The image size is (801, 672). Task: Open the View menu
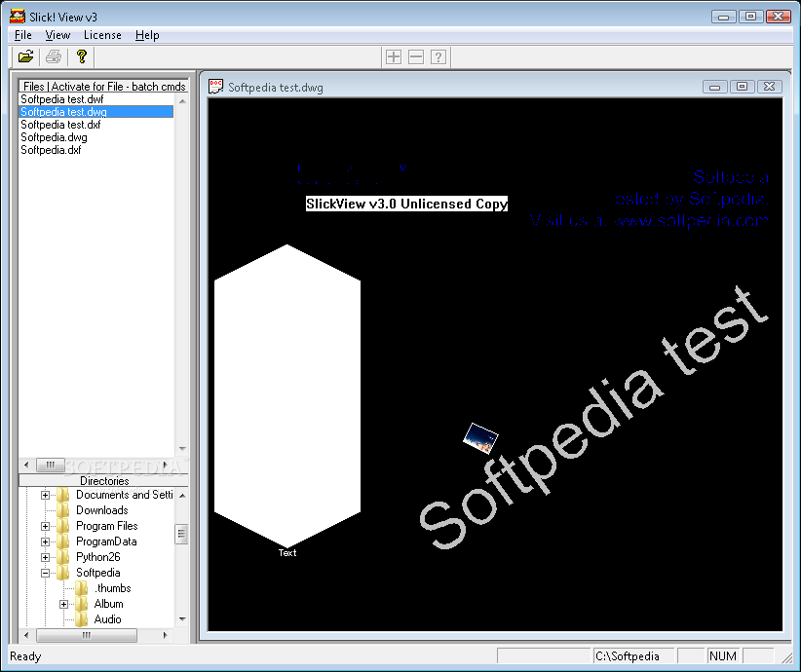(57, 35)
